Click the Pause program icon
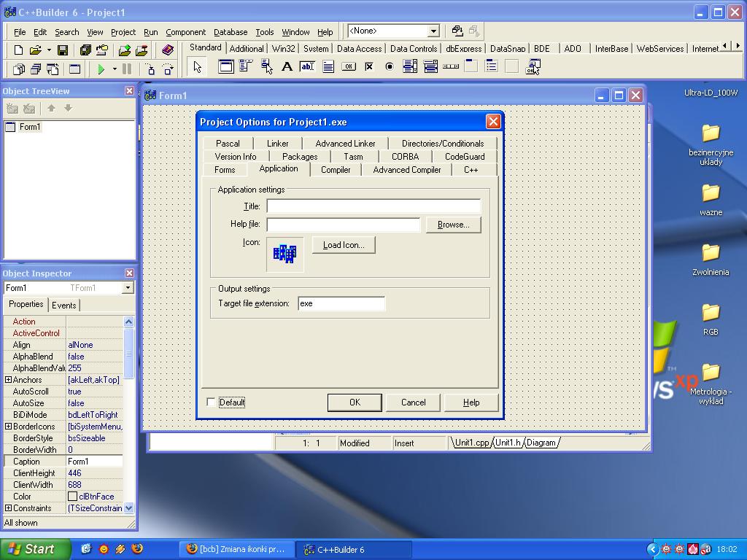This screenshot has width=747, height=560. pos(127,69)
